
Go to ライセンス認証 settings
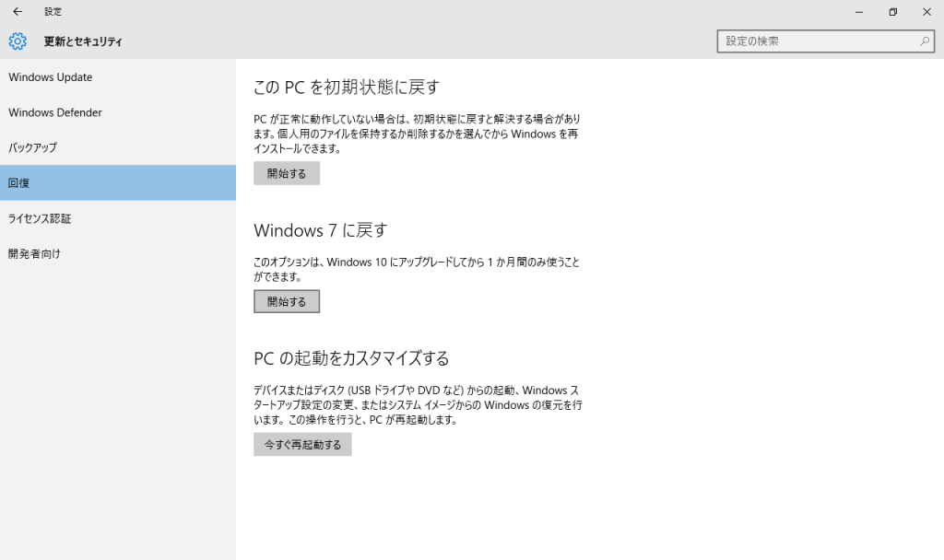pyautogui.click(x=118, y=218)
